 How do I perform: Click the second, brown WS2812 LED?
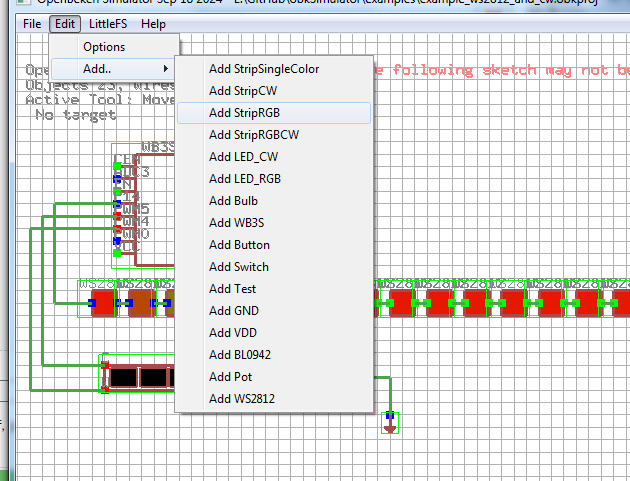(140, 303)
